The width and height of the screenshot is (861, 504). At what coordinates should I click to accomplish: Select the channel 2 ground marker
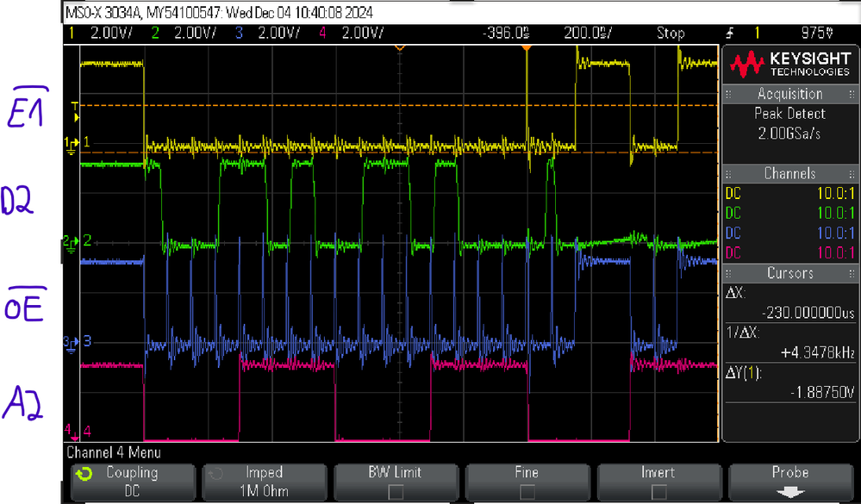tap(72, 244)
